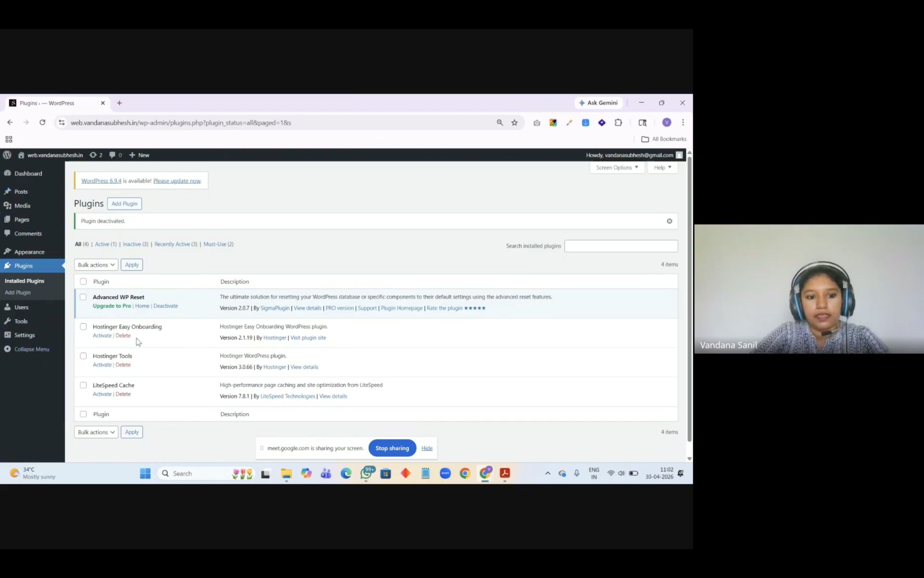The width and height of the screenshot is (924, 578).
Task: Click the zoom magnifier icon in address bar
Action: point(500,122)
